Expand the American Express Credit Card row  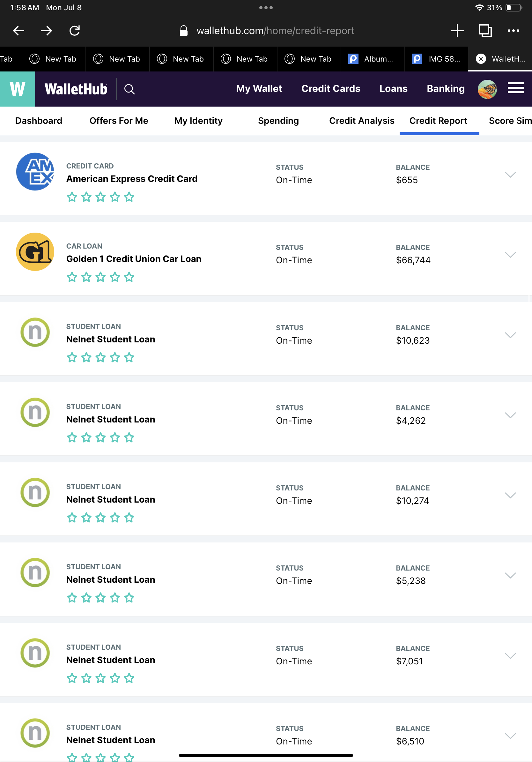(510, 175)
